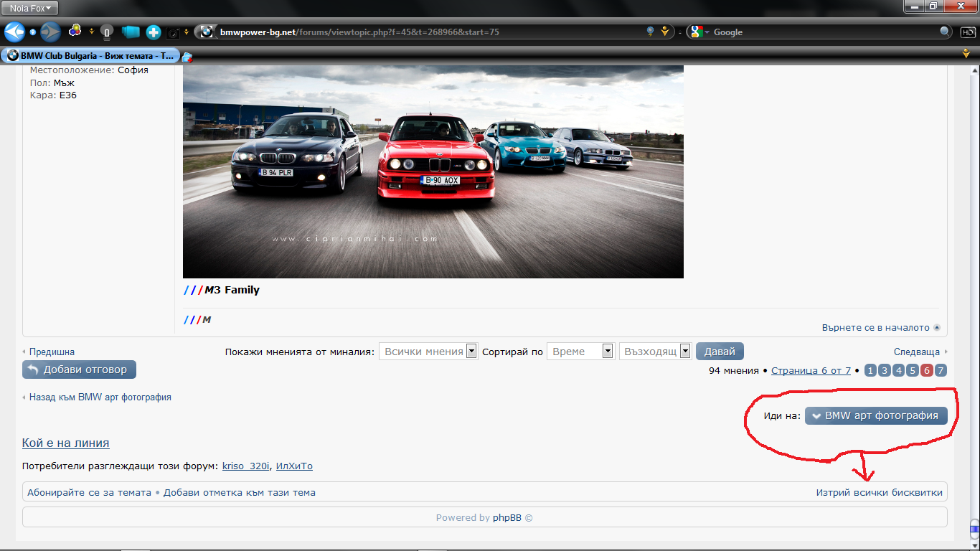Click the BMW favicon in the address bar

[207, 32]
